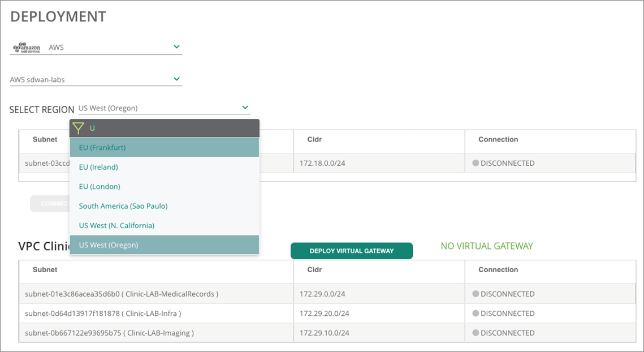The image size is (644, 352).
Task: Click Connection column header in upper table
Action: tap(498, 139)
